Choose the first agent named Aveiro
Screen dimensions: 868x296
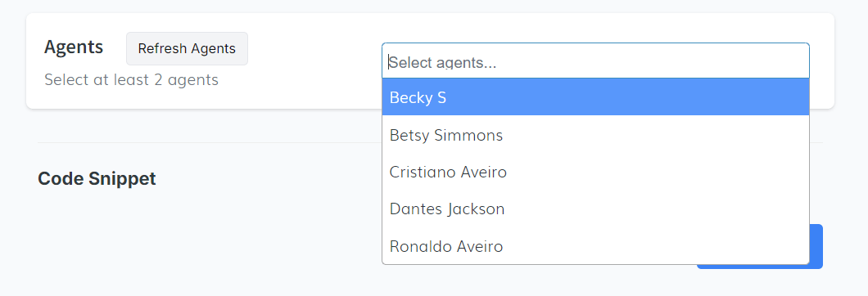[595, 172]
